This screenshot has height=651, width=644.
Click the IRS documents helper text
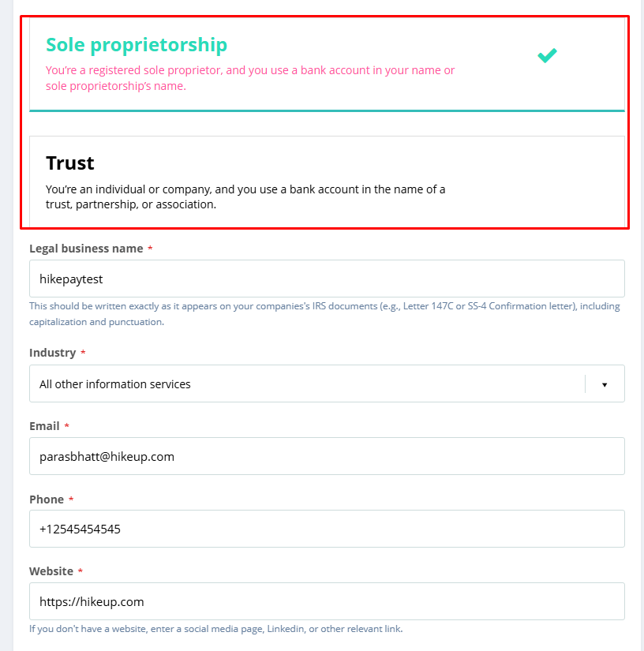coord(324,313)
